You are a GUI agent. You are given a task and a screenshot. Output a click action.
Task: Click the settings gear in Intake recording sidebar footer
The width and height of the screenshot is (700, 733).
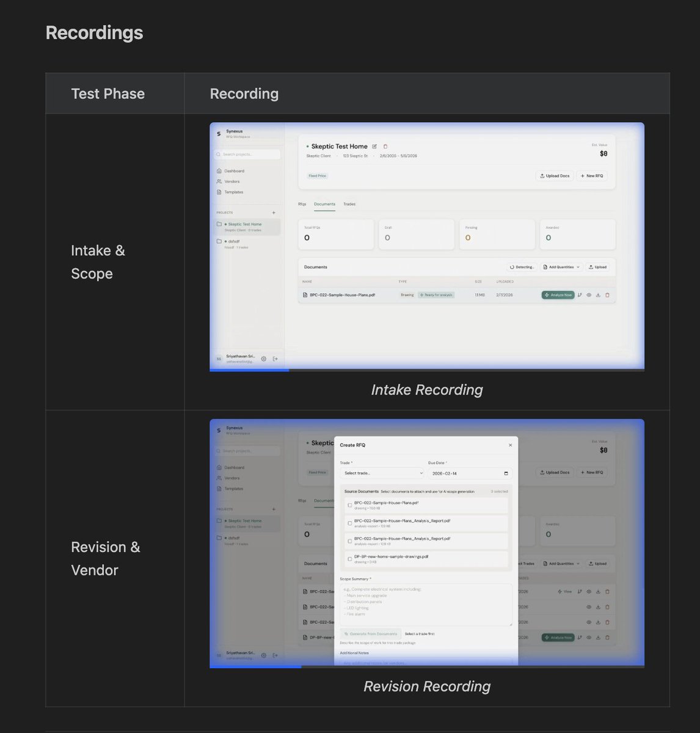click(x=264, y=359)
